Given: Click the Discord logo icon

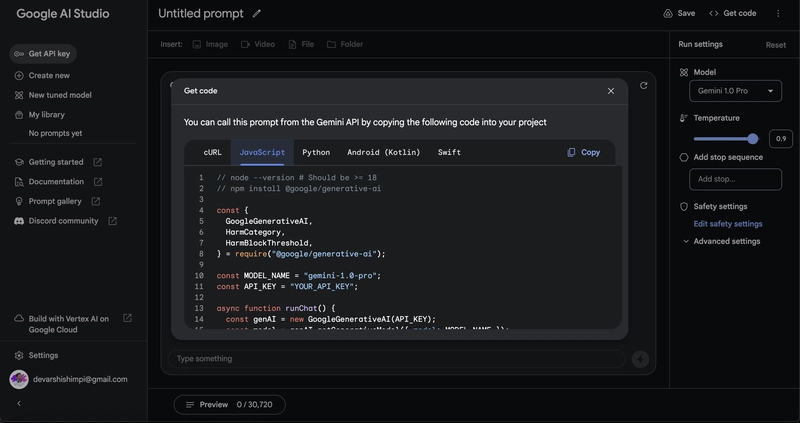Looking at the screenshot, I should tap(19, 221).
